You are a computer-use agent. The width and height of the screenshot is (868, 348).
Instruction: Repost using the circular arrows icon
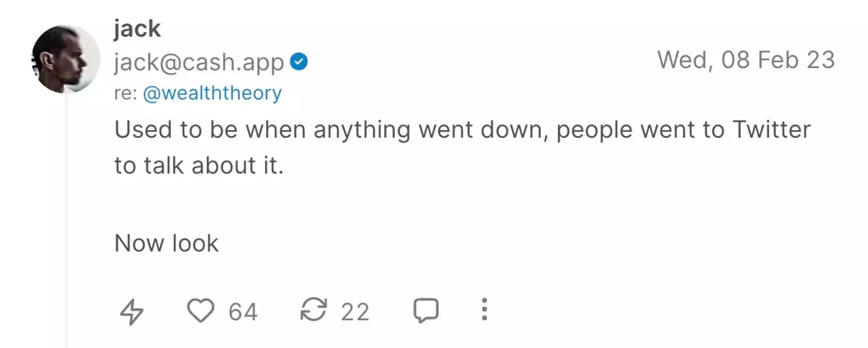313,311
